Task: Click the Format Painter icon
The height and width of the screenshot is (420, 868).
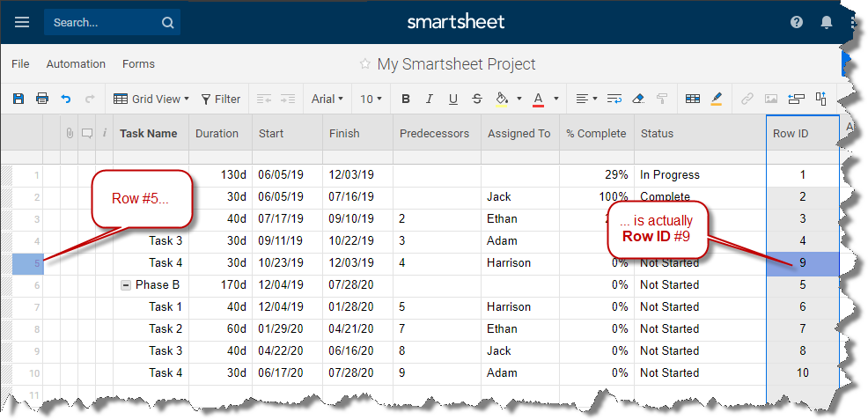Action: [x=662, y=99]
